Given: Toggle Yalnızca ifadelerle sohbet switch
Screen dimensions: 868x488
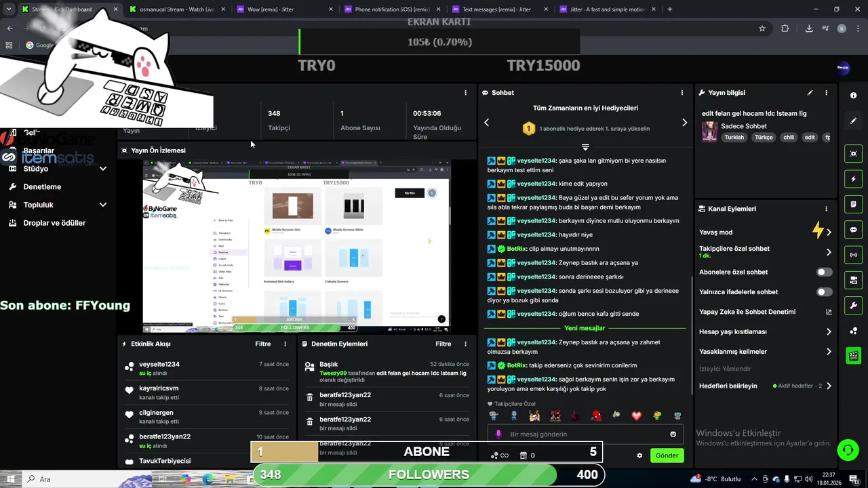Looking at the screenshot, I should (x=824, y=292).
